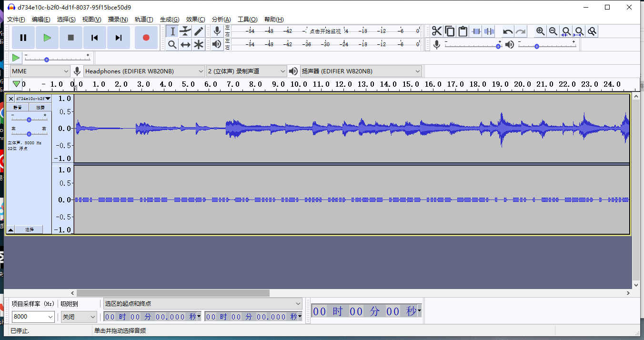
Task: Close the track with the X button
Action: [x=11, y=99]
